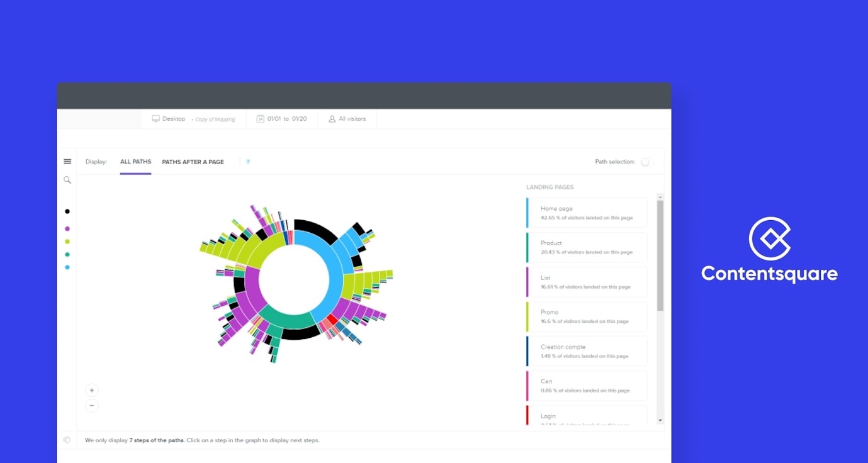Open the hamburger menu in the sidebar

point(67,161)
